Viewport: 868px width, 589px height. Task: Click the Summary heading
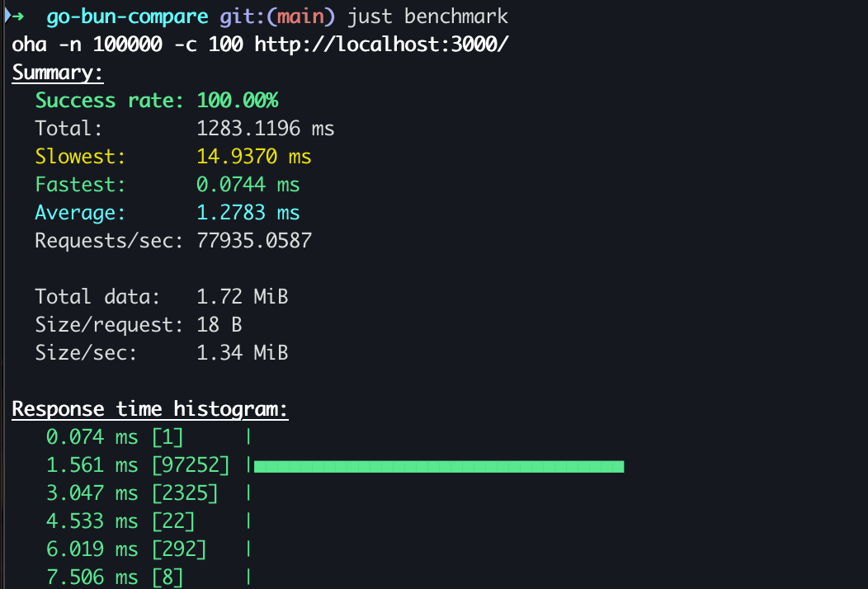57,72
